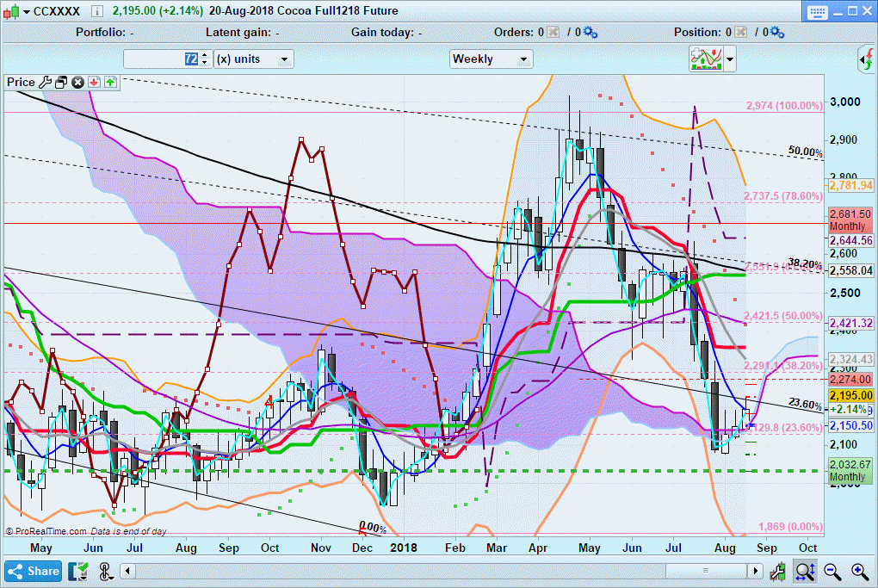Toggle the auto-fit zoom magnifier icon
Viewport: 878px width, 588px height.
tap(805, 571)
